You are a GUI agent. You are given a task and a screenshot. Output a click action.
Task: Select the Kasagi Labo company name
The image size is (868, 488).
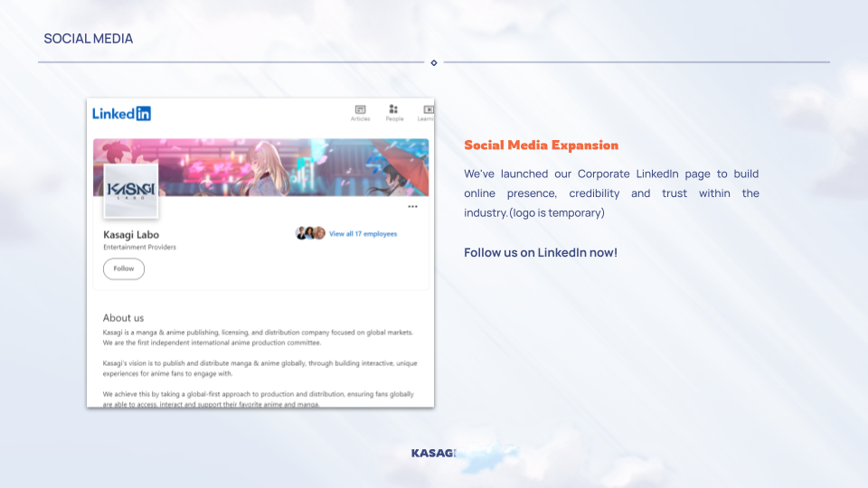130,235
